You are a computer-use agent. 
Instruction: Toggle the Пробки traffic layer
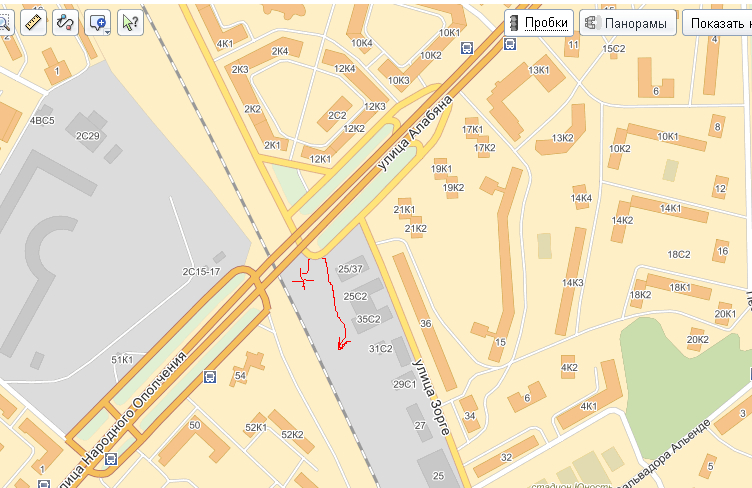(539, 23)
